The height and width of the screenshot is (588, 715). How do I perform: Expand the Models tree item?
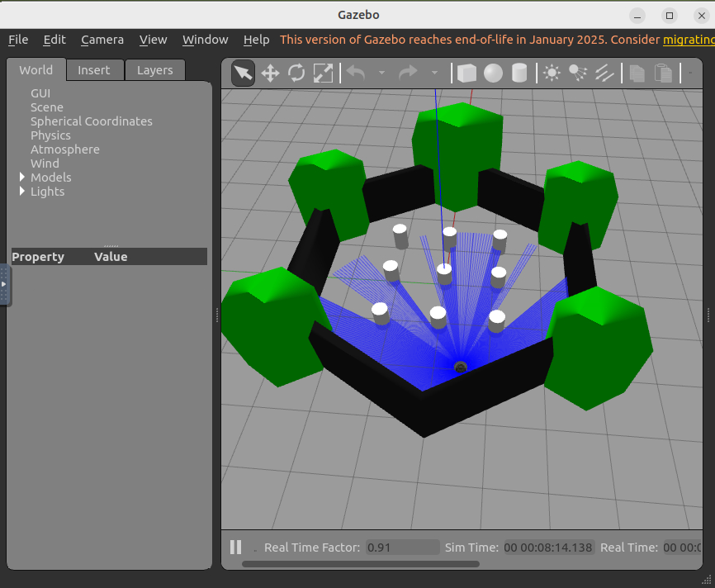[x=22, y=178]
